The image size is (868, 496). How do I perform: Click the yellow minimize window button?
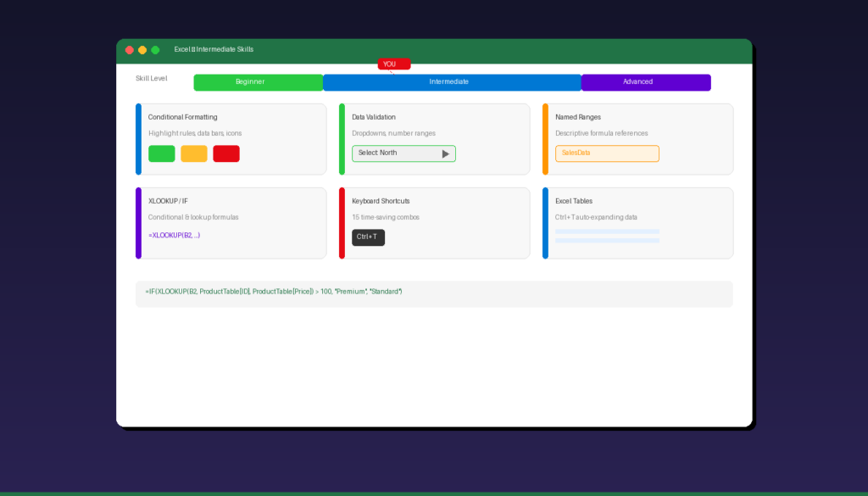point(142,50)
